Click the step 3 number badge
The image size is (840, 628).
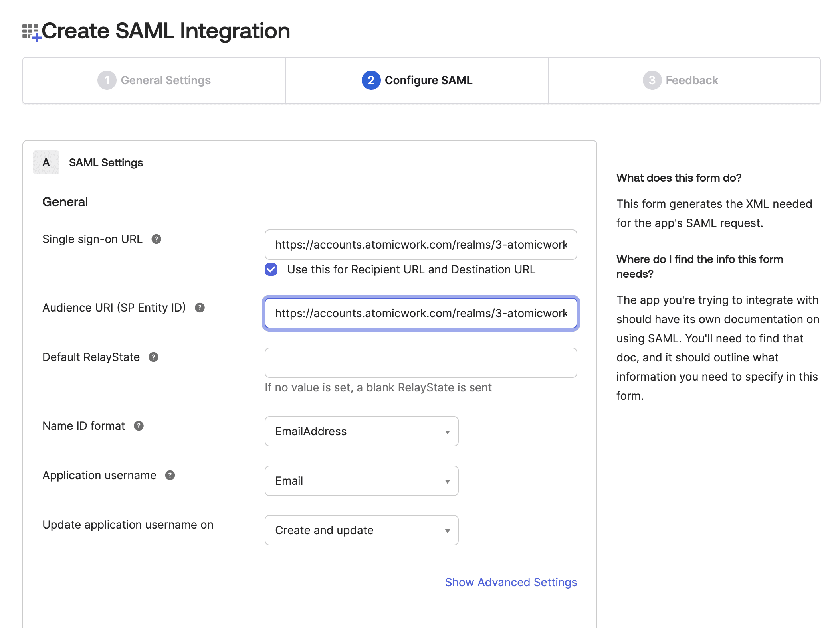coord(652,80)
